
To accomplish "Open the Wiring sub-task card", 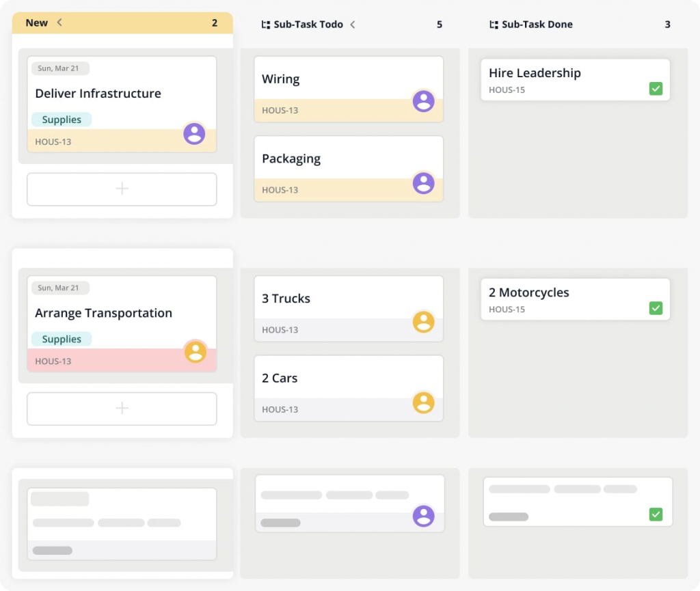I will (349, 90).
